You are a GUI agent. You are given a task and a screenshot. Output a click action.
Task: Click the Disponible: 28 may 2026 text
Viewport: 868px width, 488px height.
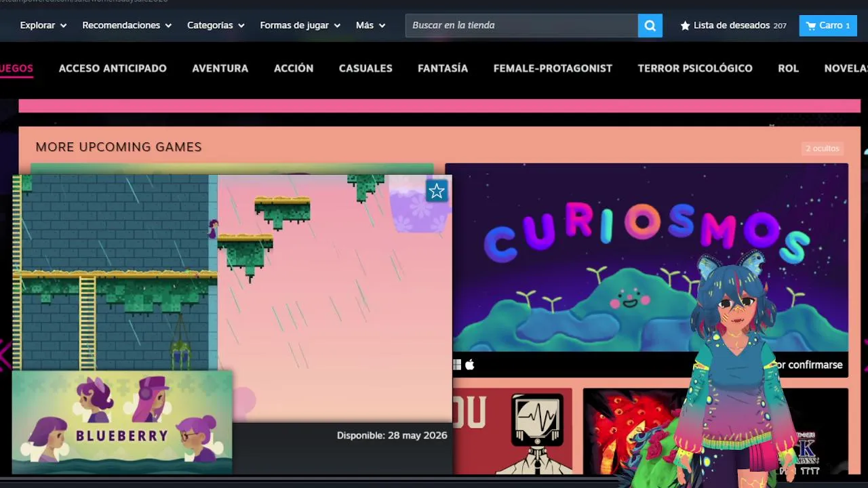tap(392, 435)
